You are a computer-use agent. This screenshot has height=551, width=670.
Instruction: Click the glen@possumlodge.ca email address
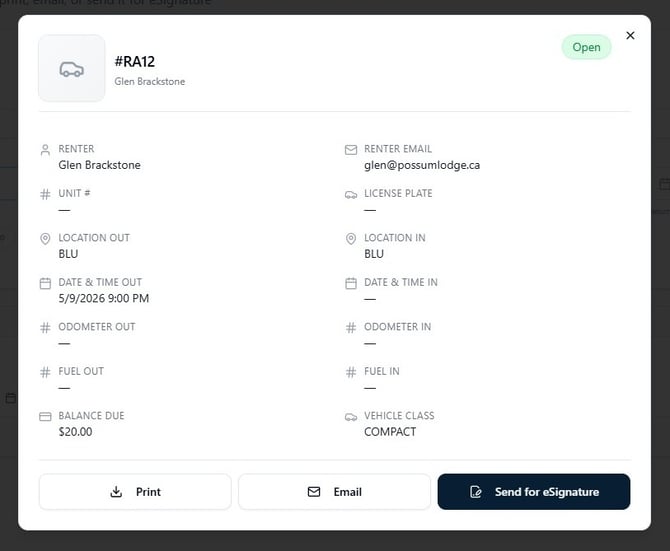[x=422, y=165]
